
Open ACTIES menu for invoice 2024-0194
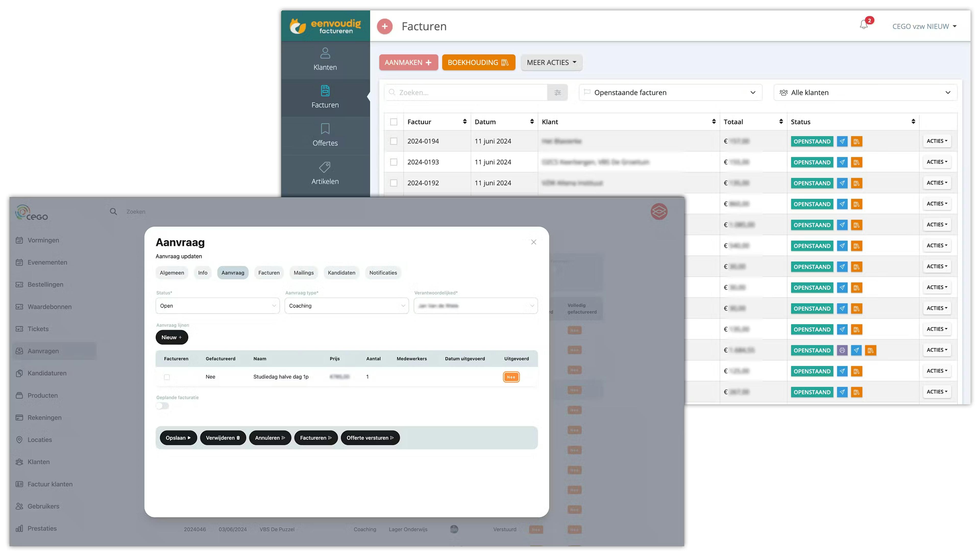(x=937, y=141)
